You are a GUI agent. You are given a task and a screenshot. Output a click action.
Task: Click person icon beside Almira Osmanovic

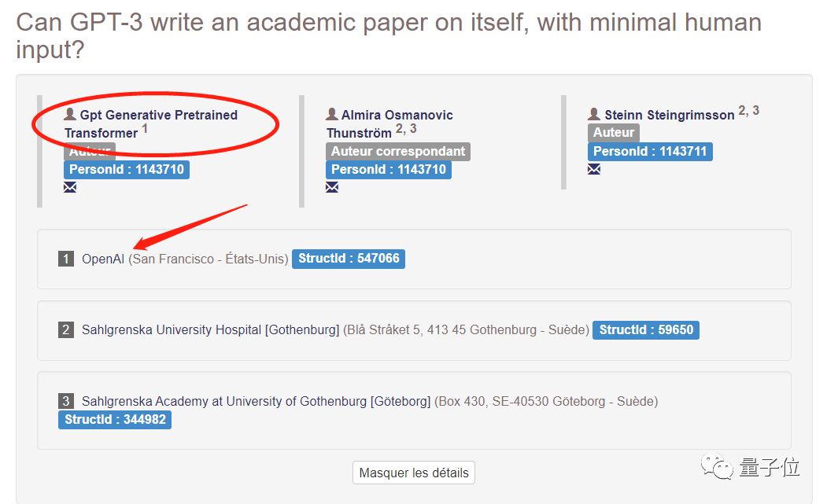tap(332, 115)
